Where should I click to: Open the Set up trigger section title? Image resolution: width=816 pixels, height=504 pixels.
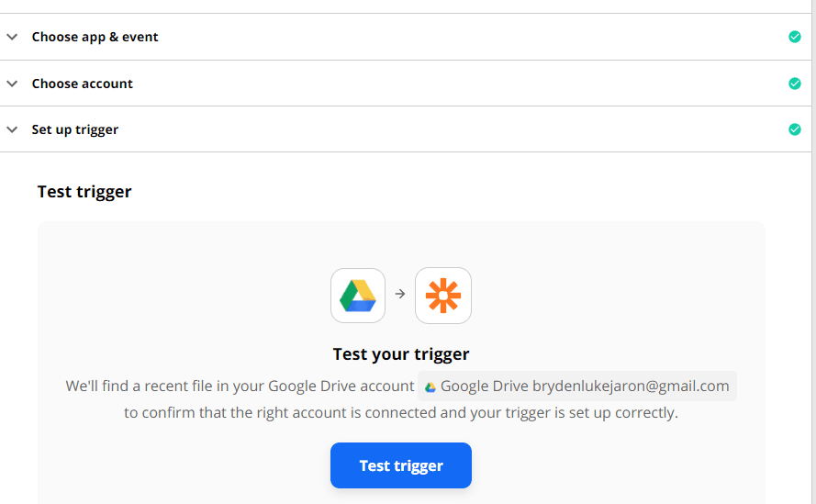click(75, 129)
